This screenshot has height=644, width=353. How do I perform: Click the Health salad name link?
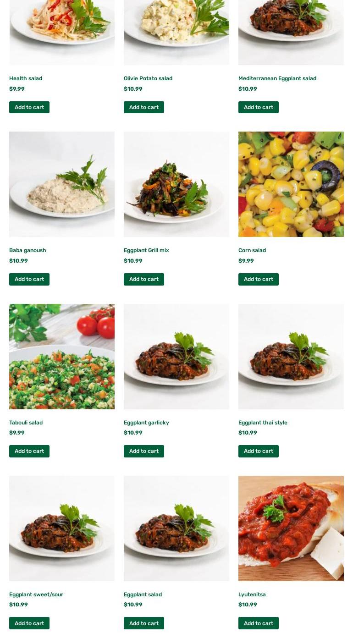26,78
